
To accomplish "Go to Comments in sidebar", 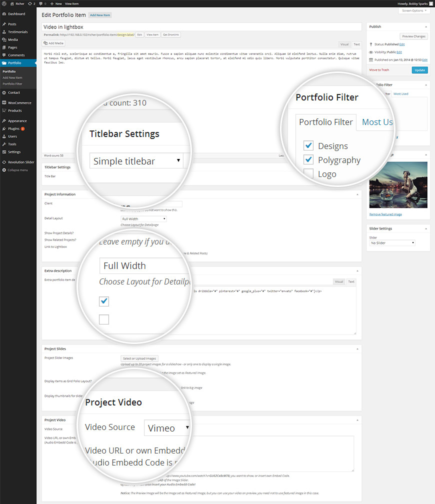I will click(x=16, y=55).
